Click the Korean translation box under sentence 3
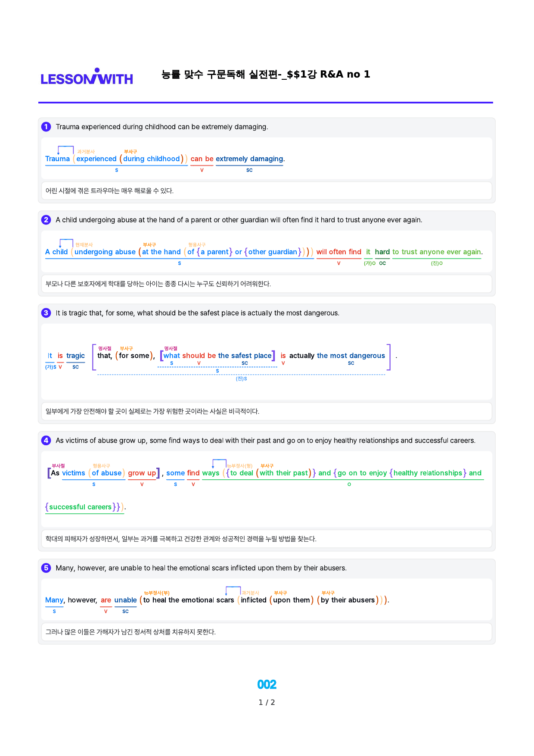Screen dimensions: 534x756 267,411
